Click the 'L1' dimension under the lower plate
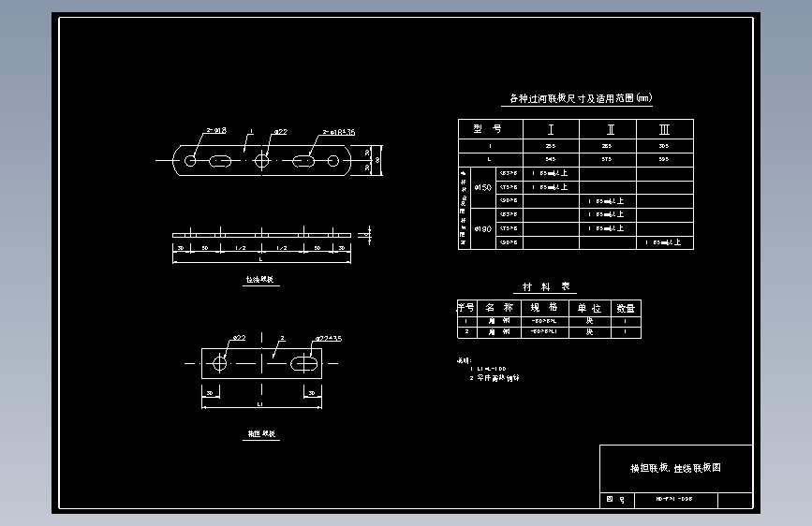Image resolution: width=812 pixels, height=526 pixels. [x=260, y=403]
